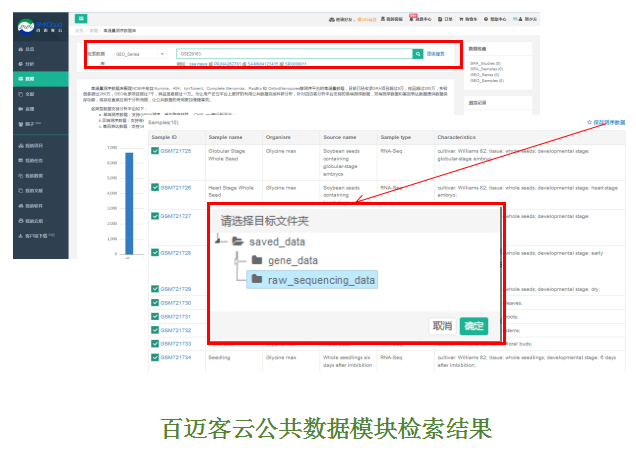Toggle the GSM721734 sample checkbox
The image size is (636, 468).
pos(155,355)
